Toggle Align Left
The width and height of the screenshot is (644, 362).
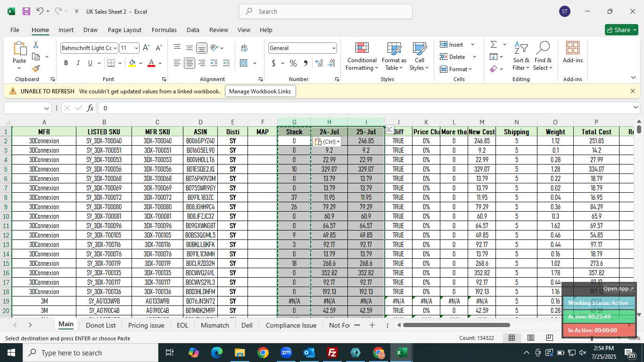[x=177, y=63]
